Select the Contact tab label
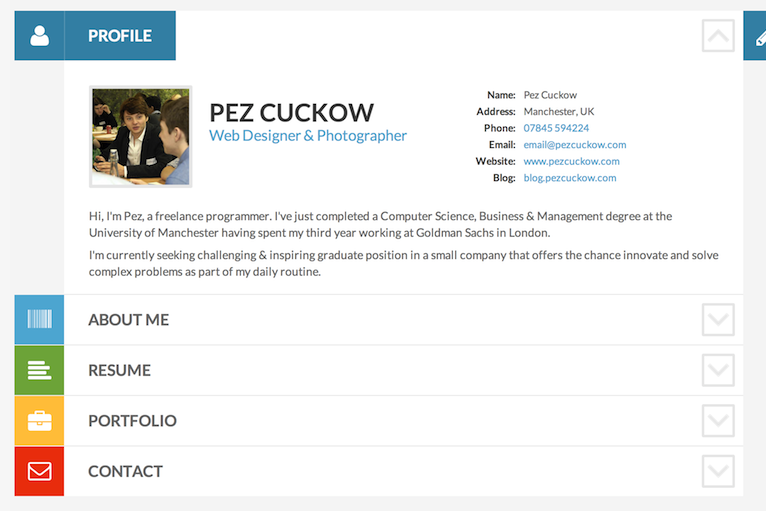Image resolution: width=766 pixels, height=511 pixels. 125,471
